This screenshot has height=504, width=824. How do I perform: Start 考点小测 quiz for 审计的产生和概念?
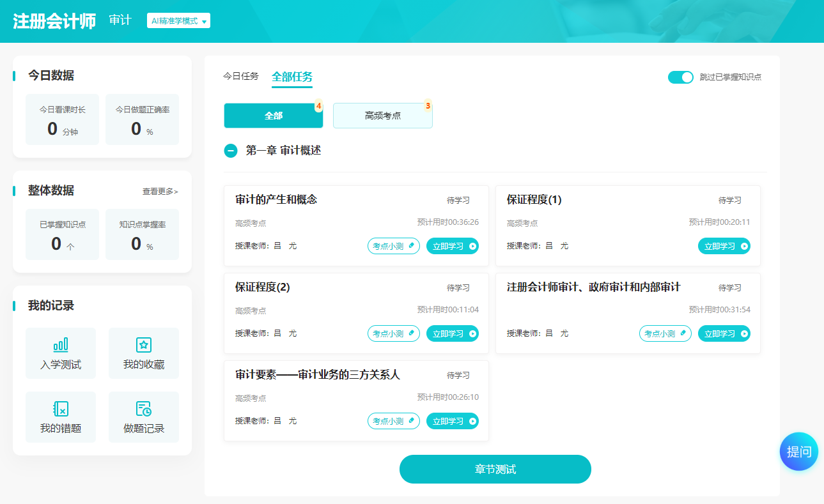pyautogui.click(x=393, y=245)
